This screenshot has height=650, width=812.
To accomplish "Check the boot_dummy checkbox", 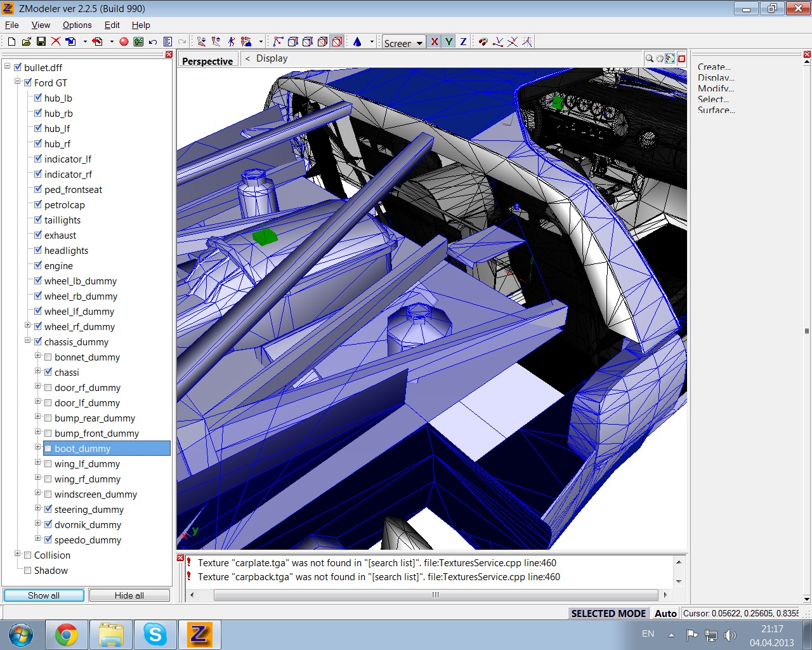I will pos(48,448).
